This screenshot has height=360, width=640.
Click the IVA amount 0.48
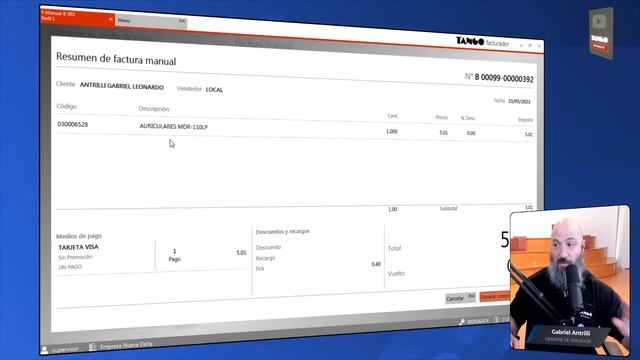click(x=376, y=264)
